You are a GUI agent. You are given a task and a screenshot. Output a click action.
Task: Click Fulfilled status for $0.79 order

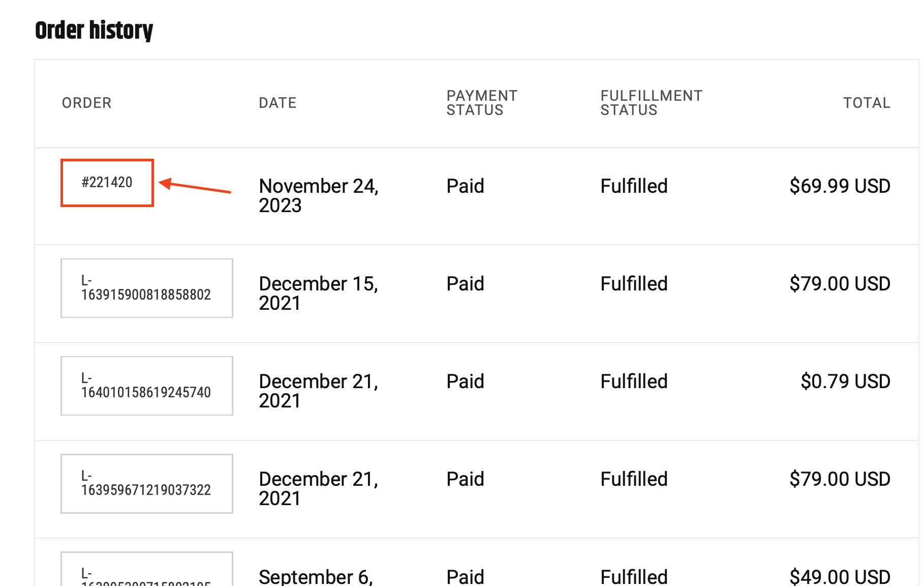(634, 382)
